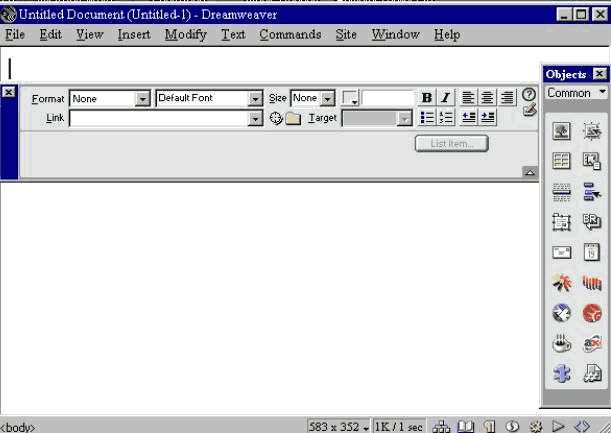Screen dimensions: 611x433
Task: Open the Insert menu
Action: [x=134, y=35]
